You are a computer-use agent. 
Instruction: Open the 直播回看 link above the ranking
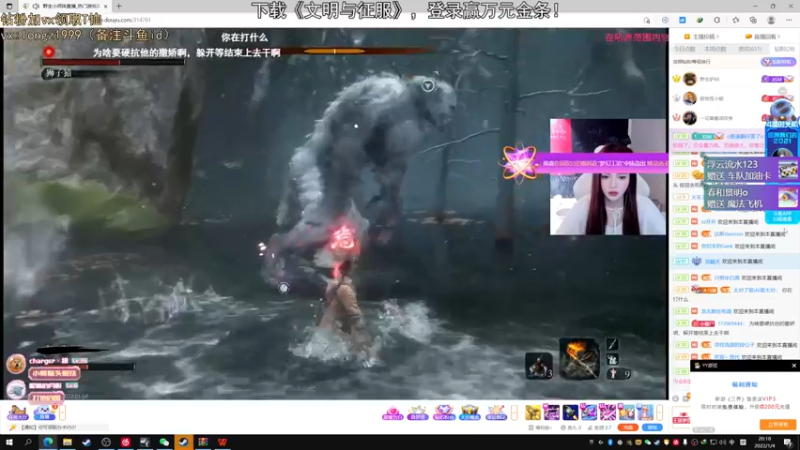(762, 37)
